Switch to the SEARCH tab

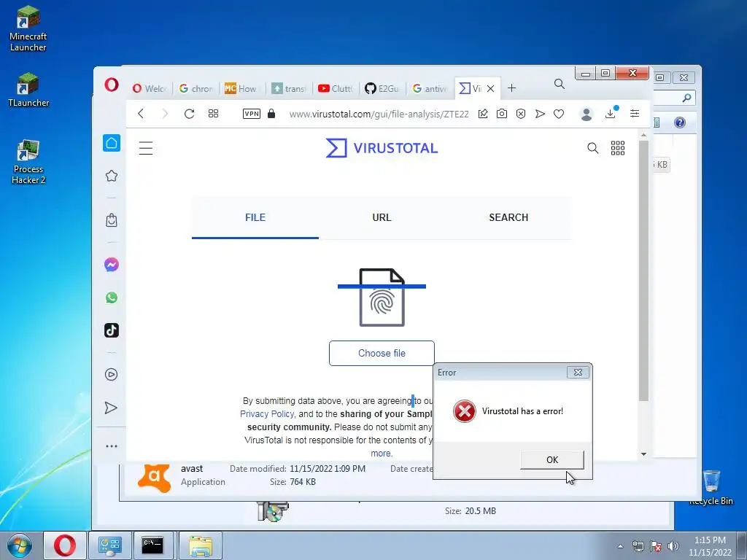[508, 217]
